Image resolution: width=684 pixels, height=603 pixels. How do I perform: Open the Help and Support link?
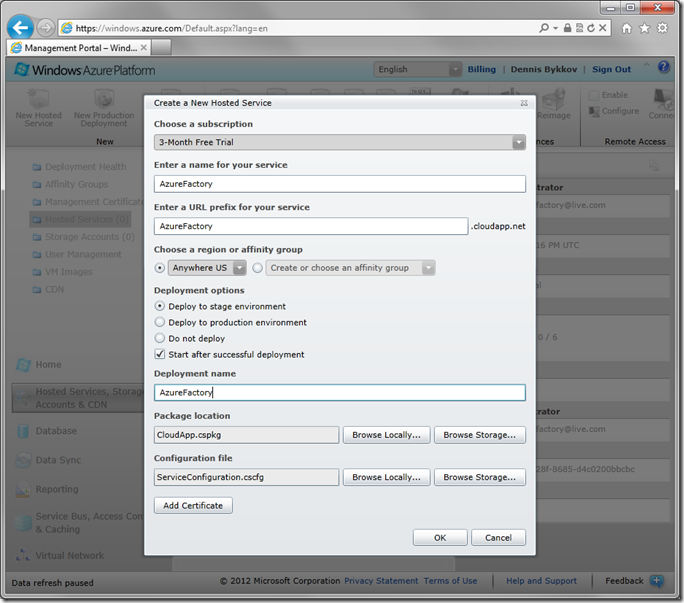click(x=541, y=581)
